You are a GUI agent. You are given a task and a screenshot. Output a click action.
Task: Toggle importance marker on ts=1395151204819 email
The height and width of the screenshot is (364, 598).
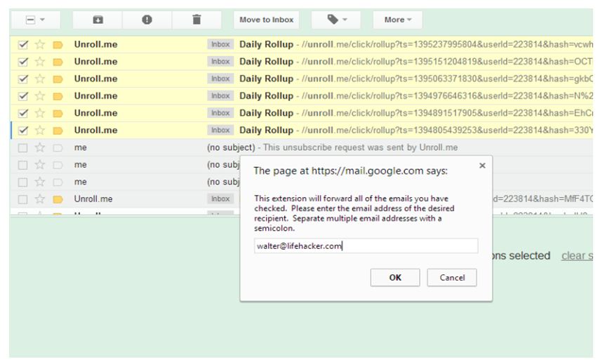point(58,62)
